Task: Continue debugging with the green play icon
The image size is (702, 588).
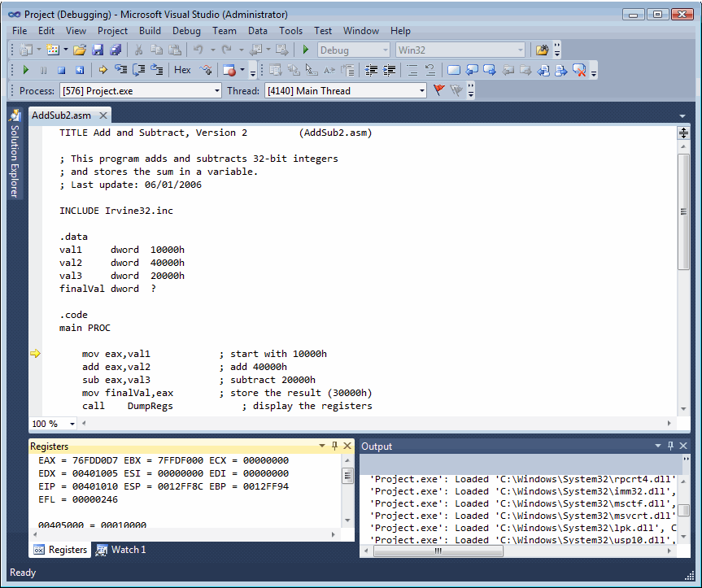Action: 25,70
